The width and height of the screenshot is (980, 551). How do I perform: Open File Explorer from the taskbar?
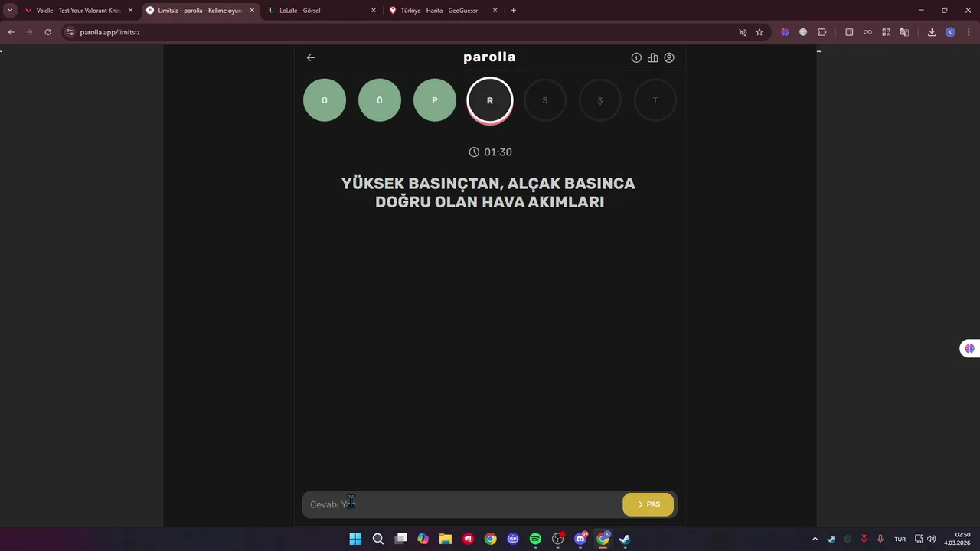[445, 539]
